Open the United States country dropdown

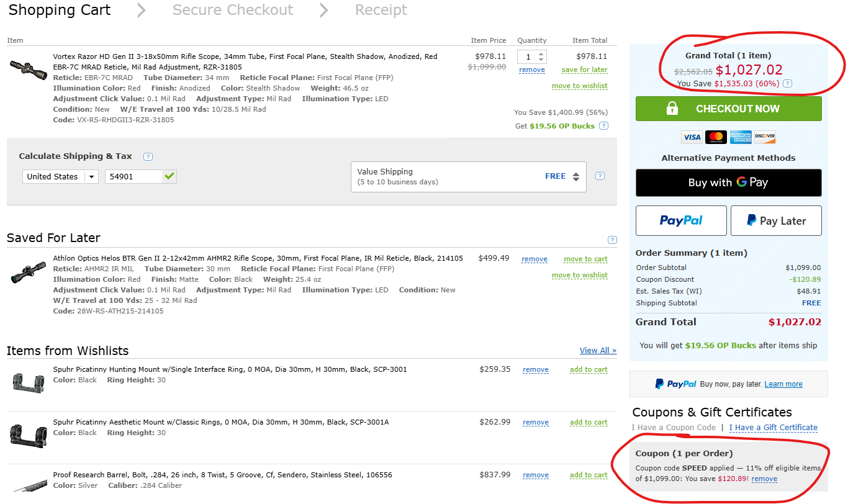61,176
